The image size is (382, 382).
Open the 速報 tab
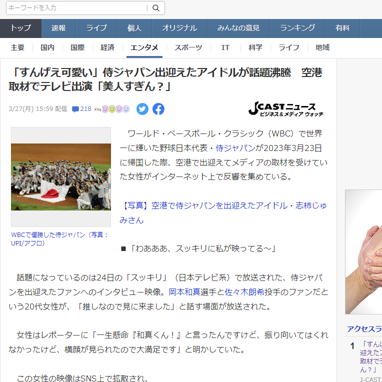tap(59, 28)
